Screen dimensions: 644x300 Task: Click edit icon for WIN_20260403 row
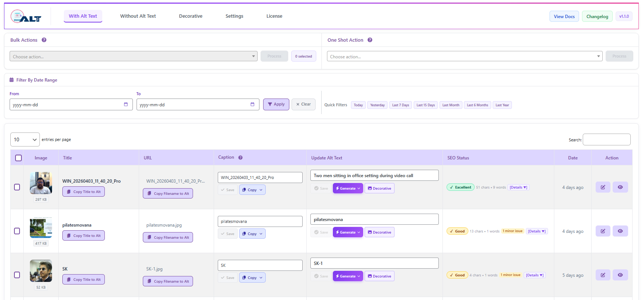[603, 187]
